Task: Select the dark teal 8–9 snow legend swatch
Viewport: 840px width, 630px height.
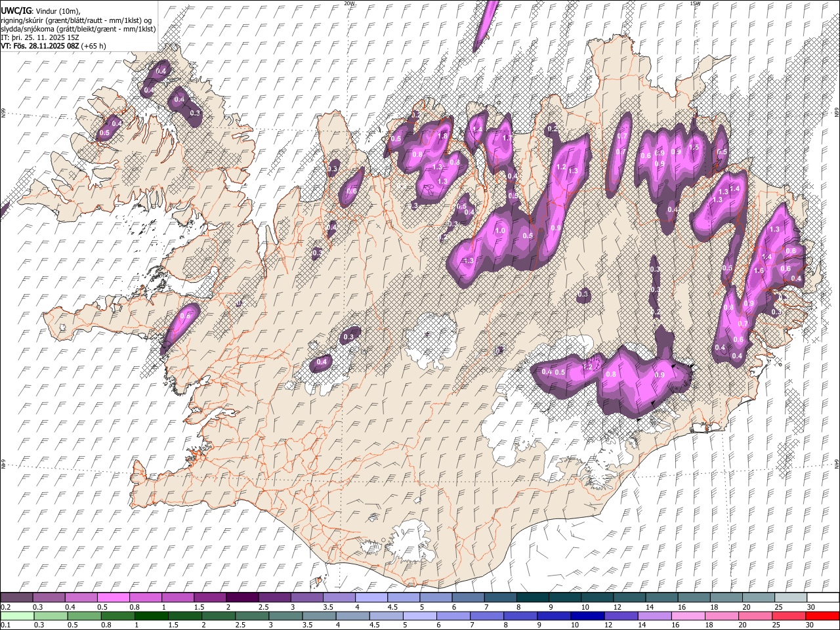Action: click(532, 598)
